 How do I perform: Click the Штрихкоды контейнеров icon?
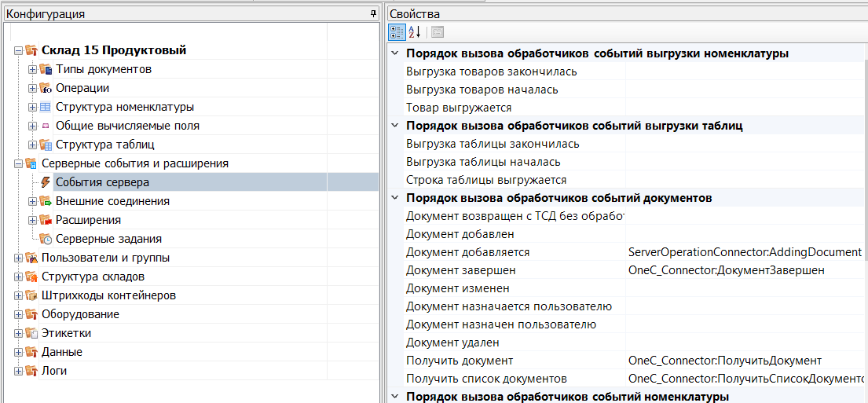31,295
